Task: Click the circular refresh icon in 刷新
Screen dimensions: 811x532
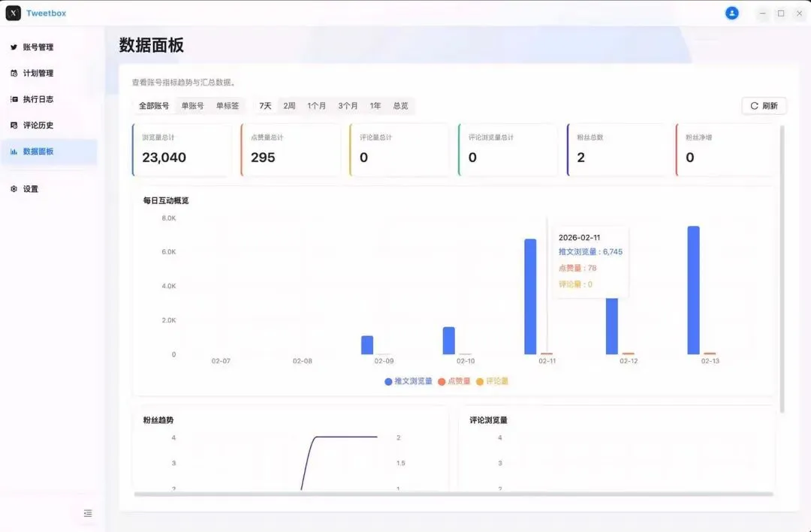Action: point(753,105)
